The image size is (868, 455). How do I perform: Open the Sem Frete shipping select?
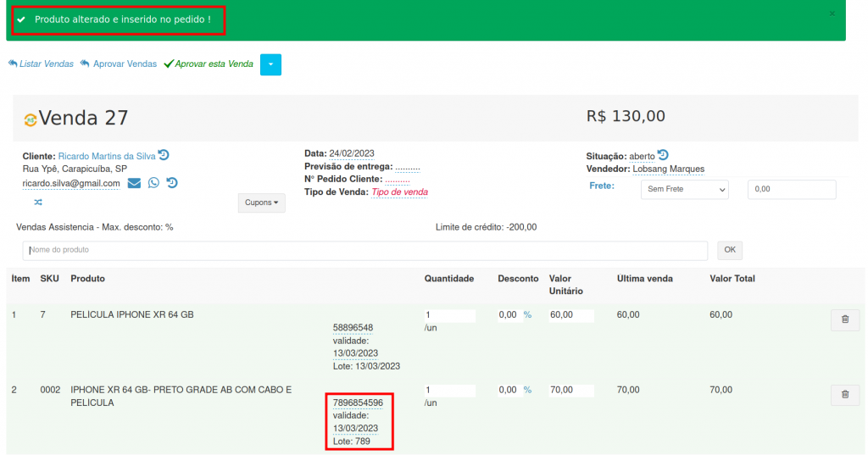pyautogui.click(x=684, y=189)
